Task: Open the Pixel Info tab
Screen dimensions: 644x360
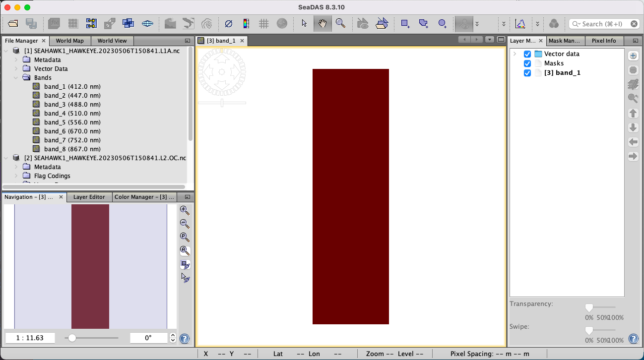Action: 604,41
